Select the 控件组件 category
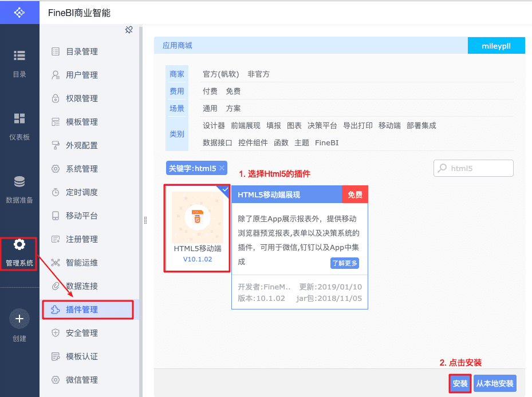This screenshot has height=397, width=532. pyautogui.click(x=253, y=143)
